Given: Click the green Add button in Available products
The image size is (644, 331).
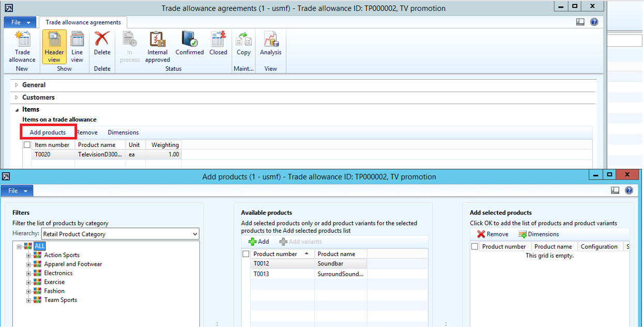Looking at the screenshot, I should [x=259, y=242].
